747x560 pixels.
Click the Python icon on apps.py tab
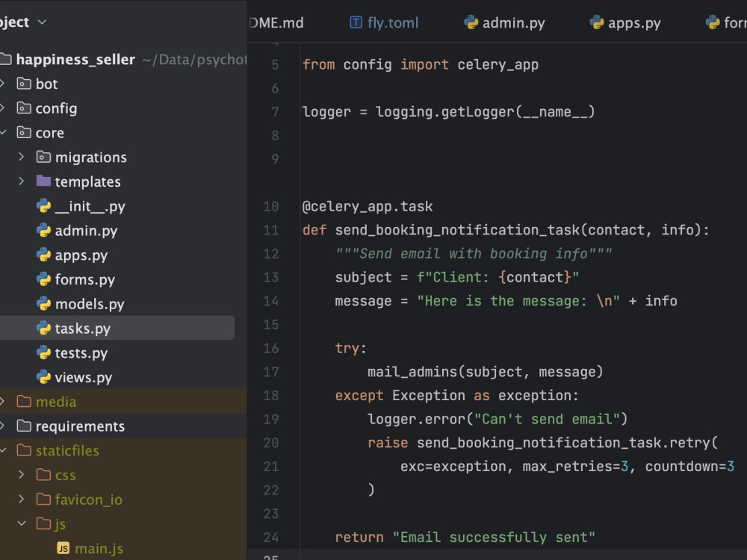[x=597, y=22]
